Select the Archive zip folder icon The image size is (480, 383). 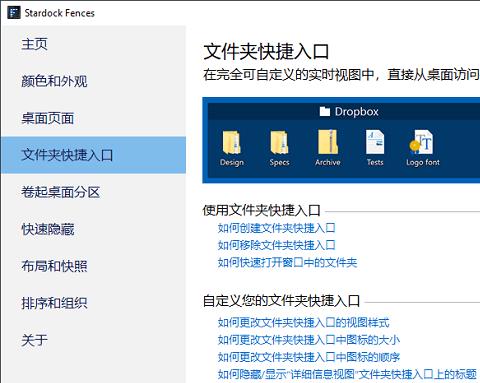[x=328, y=142]
